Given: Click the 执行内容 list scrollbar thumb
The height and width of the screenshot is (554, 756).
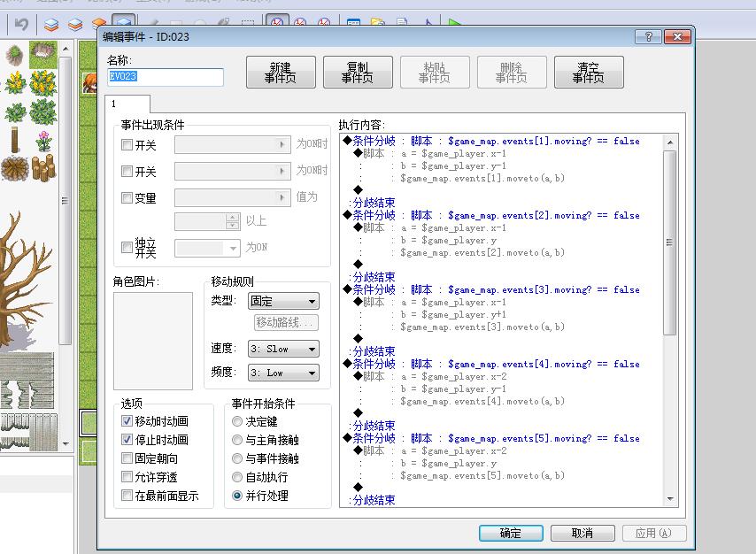Looking at the screenshot, I should coord(670,242).
